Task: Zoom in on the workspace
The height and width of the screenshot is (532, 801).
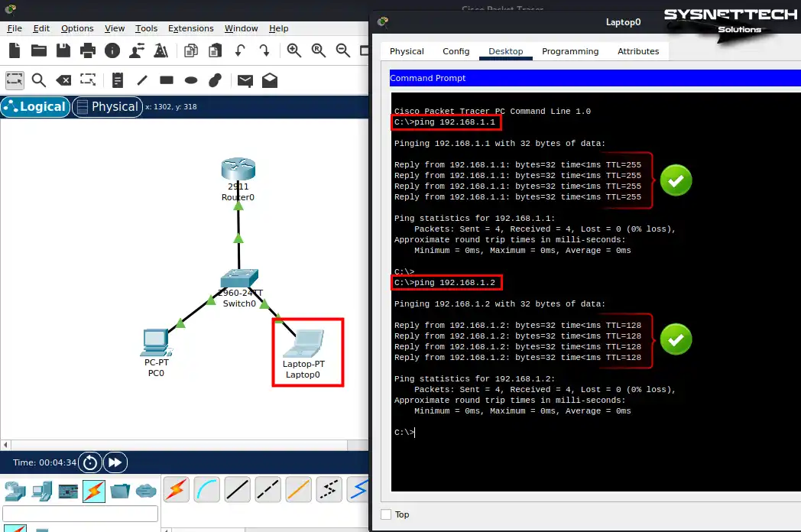Action: point(294,50)
